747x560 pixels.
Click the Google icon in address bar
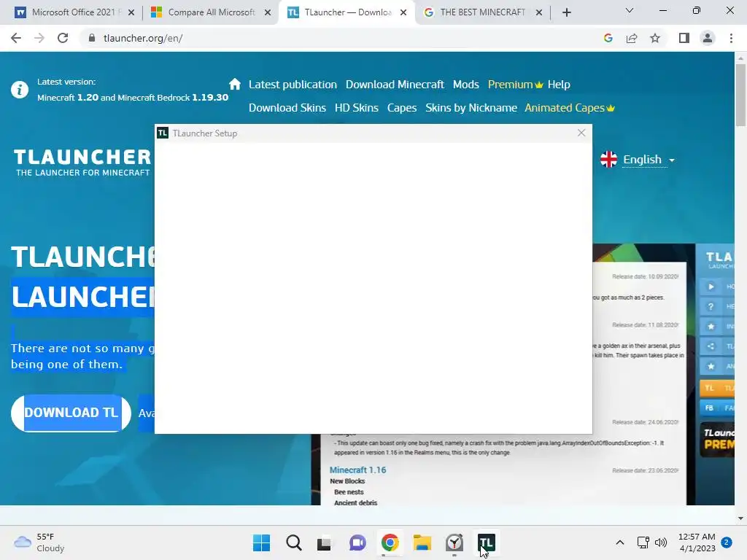pos(608,38)
